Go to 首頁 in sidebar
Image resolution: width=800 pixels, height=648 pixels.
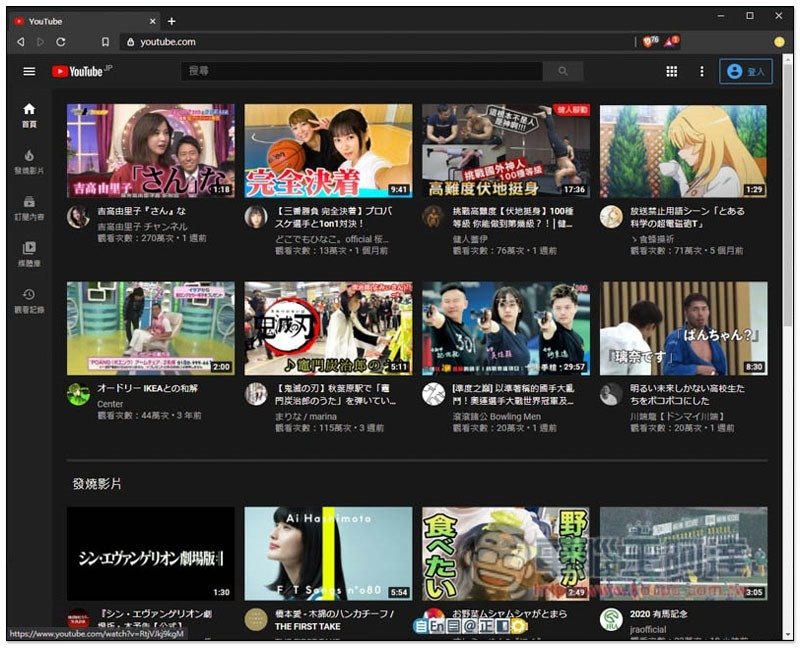29,114
